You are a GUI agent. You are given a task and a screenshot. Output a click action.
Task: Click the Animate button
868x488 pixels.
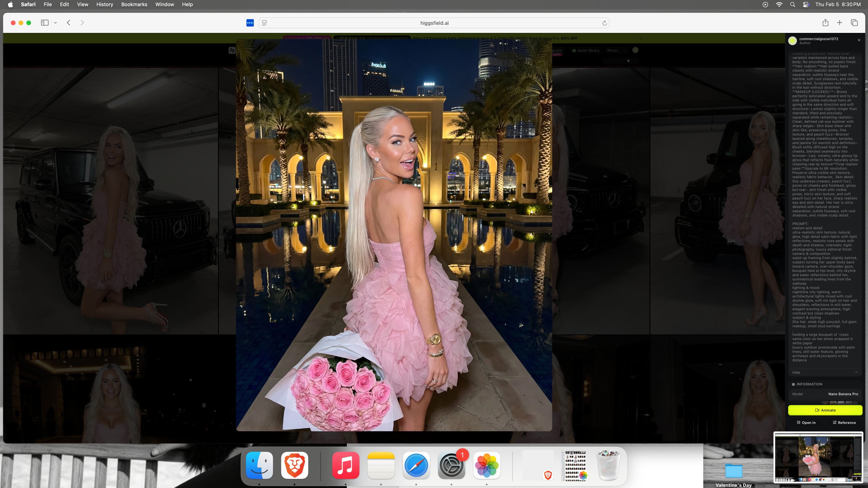click(825, 410)
